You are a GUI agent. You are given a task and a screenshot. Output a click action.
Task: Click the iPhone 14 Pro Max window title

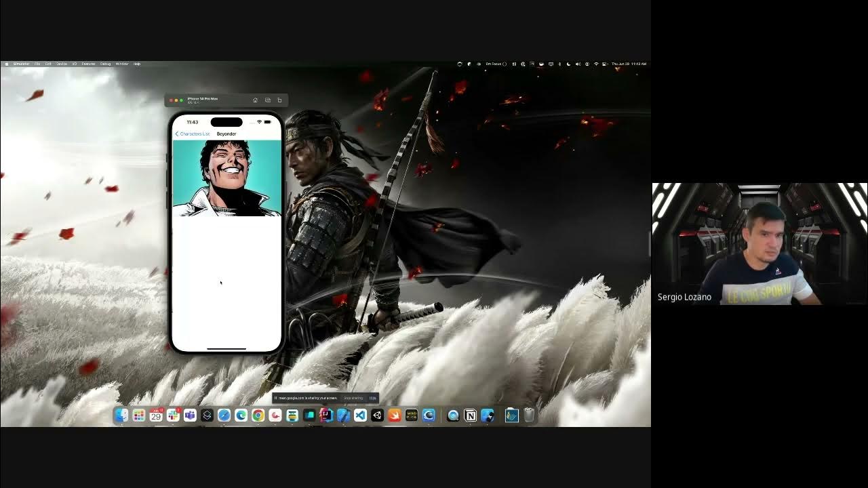203,99
